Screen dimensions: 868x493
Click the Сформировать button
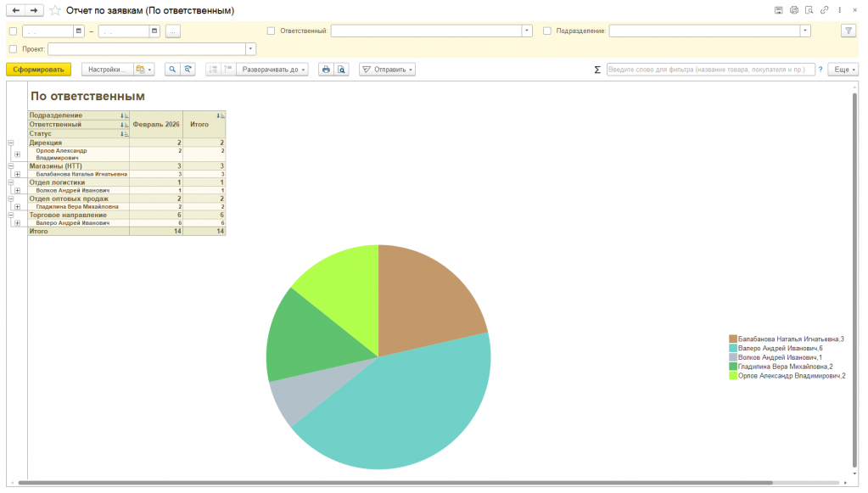click(x=39, y=70)
